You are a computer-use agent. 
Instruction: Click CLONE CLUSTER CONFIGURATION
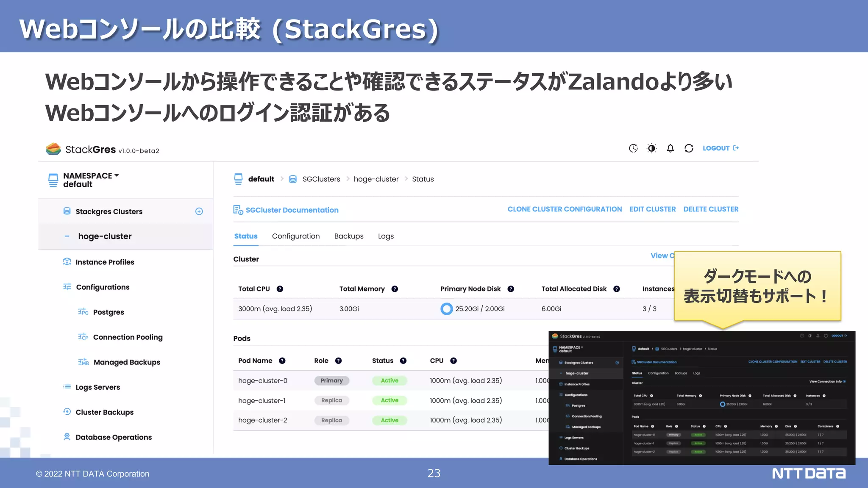pos(565,209)
